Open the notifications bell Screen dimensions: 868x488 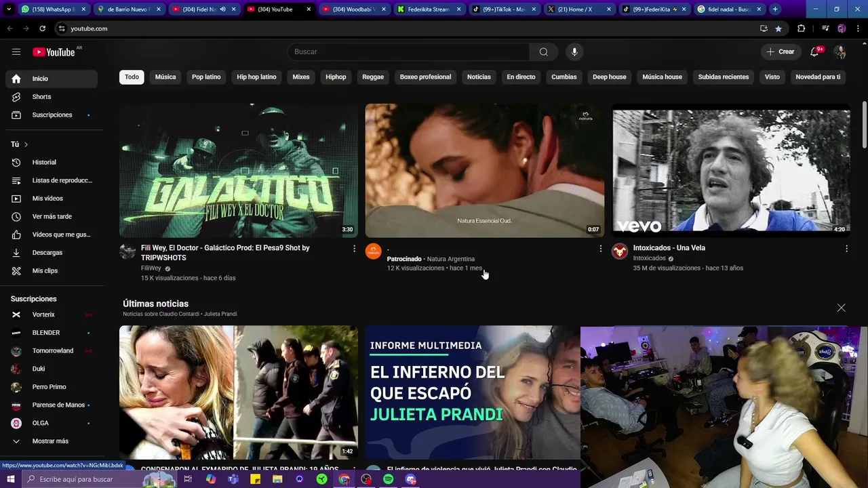coord(815,52)
